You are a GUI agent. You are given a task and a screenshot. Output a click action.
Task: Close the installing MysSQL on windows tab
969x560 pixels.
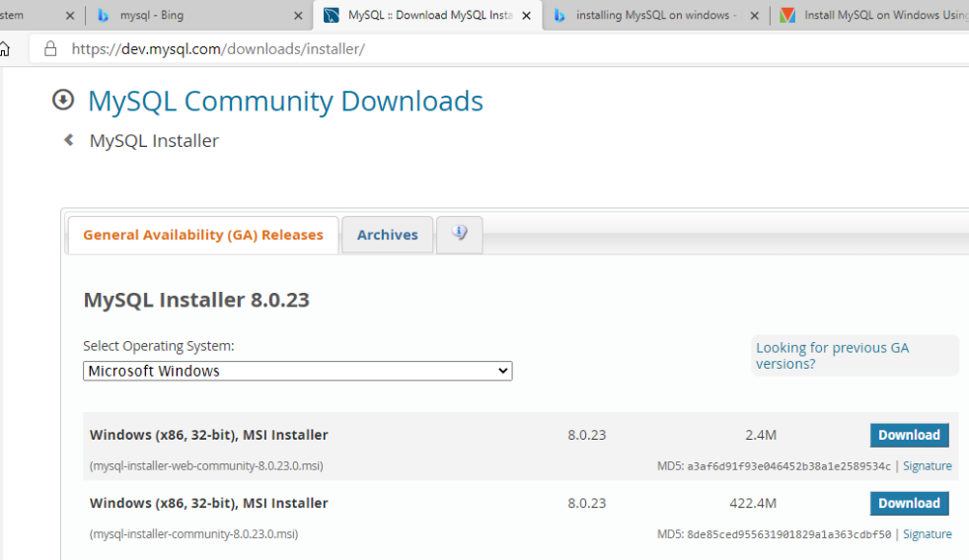755,16
